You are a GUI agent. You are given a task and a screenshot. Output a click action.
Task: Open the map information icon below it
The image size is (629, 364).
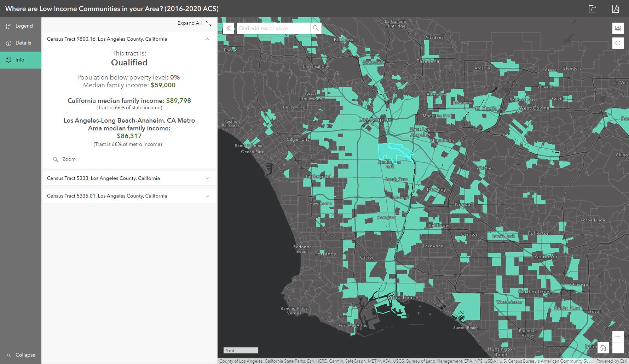pyautogui.click(x=618, y=43)
